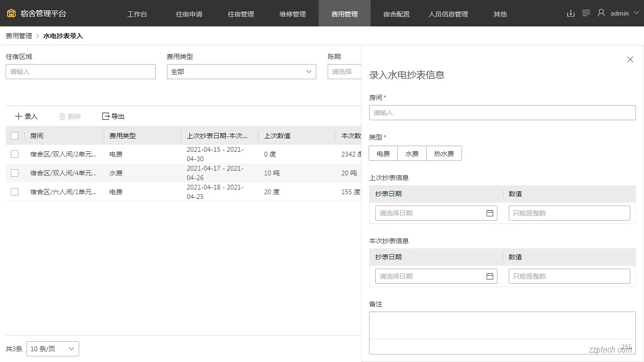644x362 pixels.
Task: Open the download/export icon in the top bar
Action: click(570, 13)
